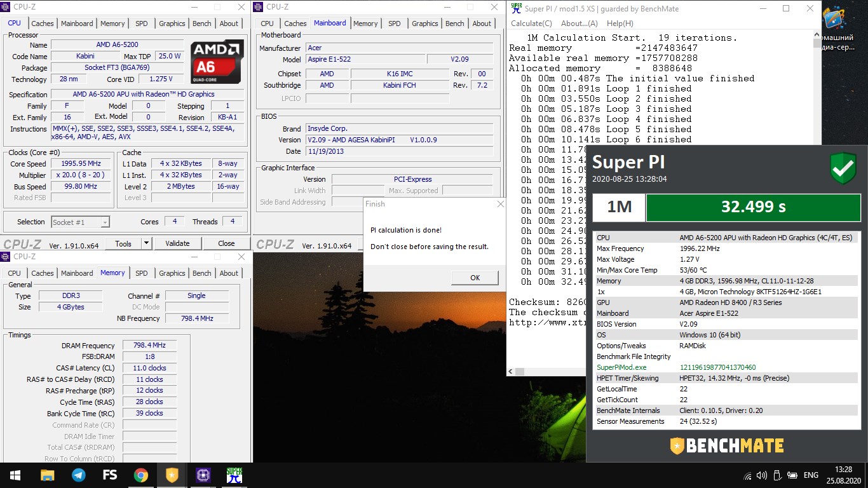This screenshot has width=868, height=488.
Task: Click the green 32.499 s result bar
Action: click(753, 208)
